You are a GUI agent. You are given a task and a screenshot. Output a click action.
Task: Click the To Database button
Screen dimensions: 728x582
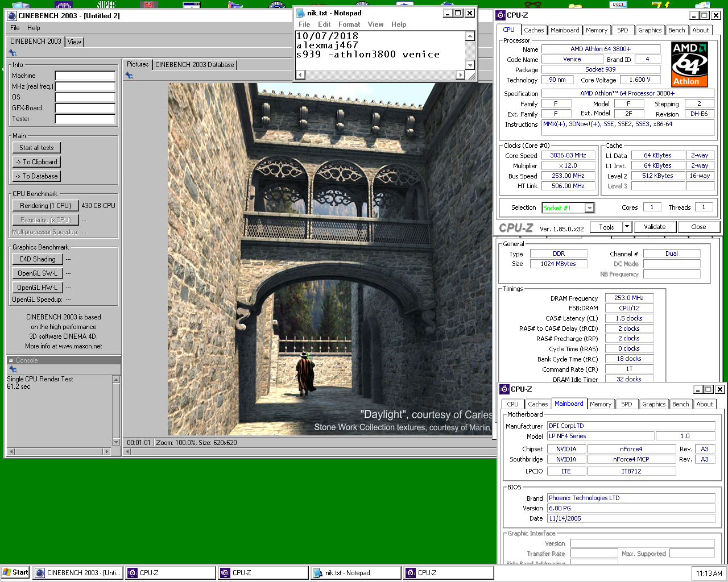[x=36, y=176]
